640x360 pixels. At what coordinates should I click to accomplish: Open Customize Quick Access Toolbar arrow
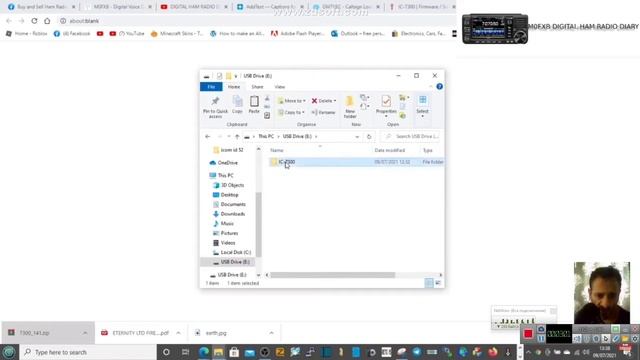pyautogui.click(x=236, y=76)
